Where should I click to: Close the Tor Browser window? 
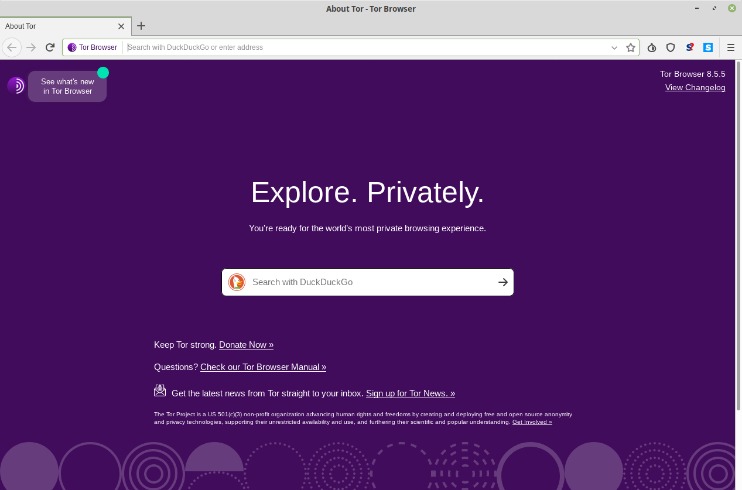(x=732, y=9)
